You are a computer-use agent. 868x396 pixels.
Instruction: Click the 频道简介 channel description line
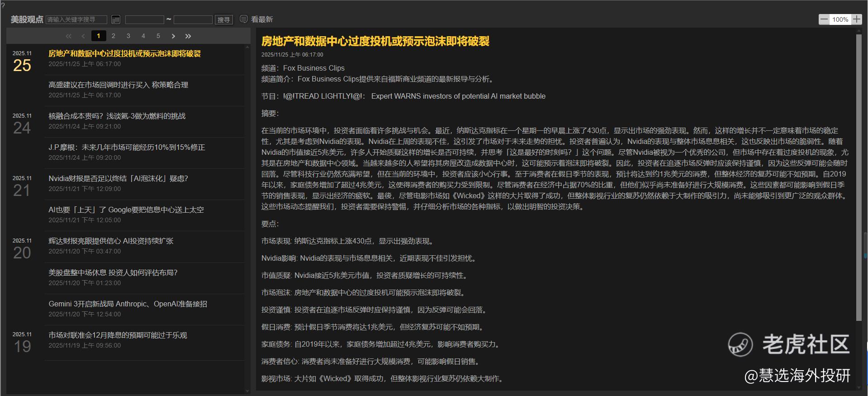379,79
